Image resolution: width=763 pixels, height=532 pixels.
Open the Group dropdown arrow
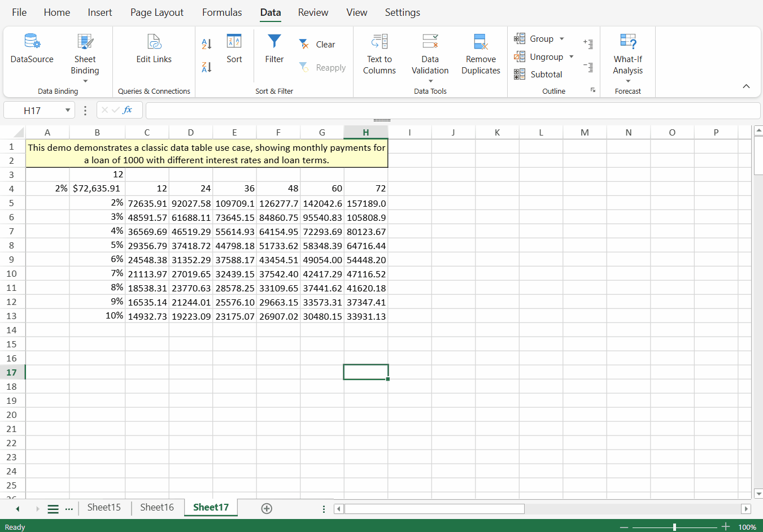[562, 39]
